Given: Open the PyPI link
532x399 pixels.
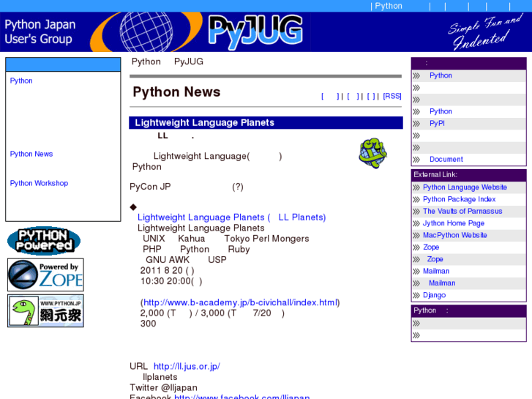Looking at the screenshot, I should (437, 123).
